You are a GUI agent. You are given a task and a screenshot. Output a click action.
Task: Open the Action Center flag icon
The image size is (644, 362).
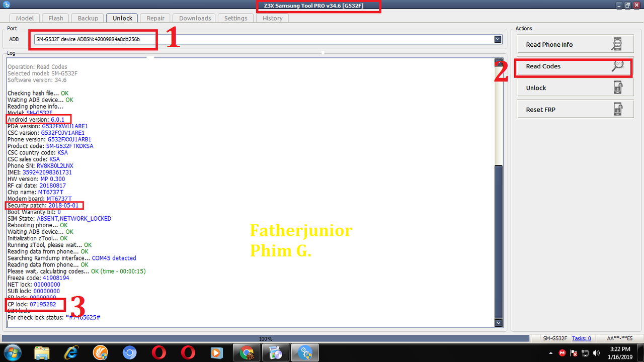[574, 352]
